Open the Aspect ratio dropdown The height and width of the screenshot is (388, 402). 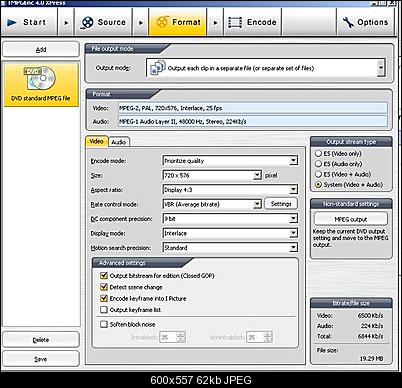[293, 190]
